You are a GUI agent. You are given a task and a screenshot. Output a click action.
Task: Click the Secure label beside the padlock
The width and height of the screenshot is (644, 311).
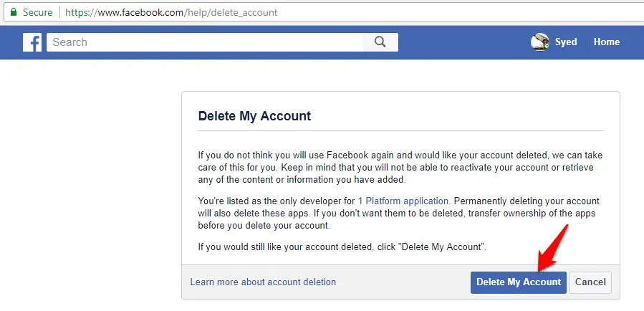coord(37,12)
